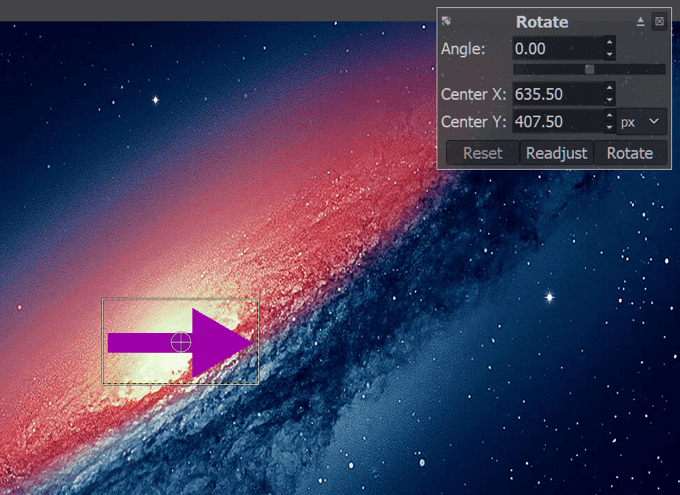Viewport: 680px width, 495px height.
Task: Click the Rotate dialog title text
Action: click(x=542, y=22)
